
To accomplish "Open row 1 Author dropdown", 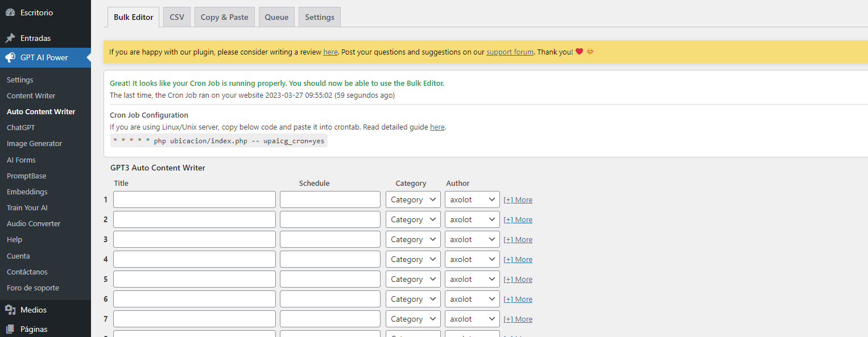I will pos(472,199).
